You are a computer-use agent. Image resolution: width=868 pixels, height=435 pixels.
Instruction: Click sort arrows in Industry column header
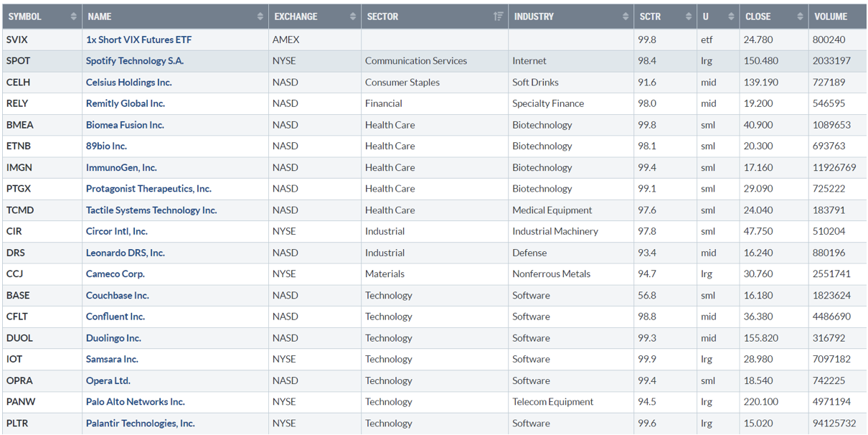click(625, 17)
